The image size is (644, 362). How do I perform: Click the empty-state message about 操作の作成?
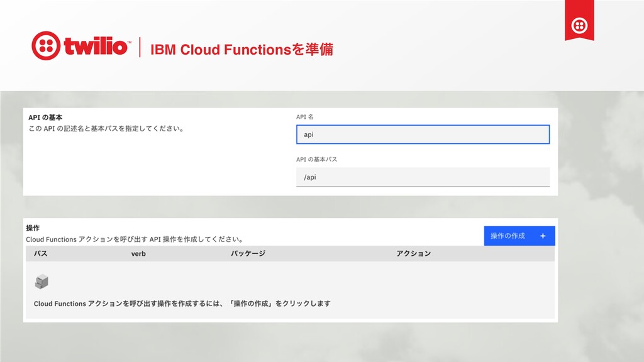182,304
